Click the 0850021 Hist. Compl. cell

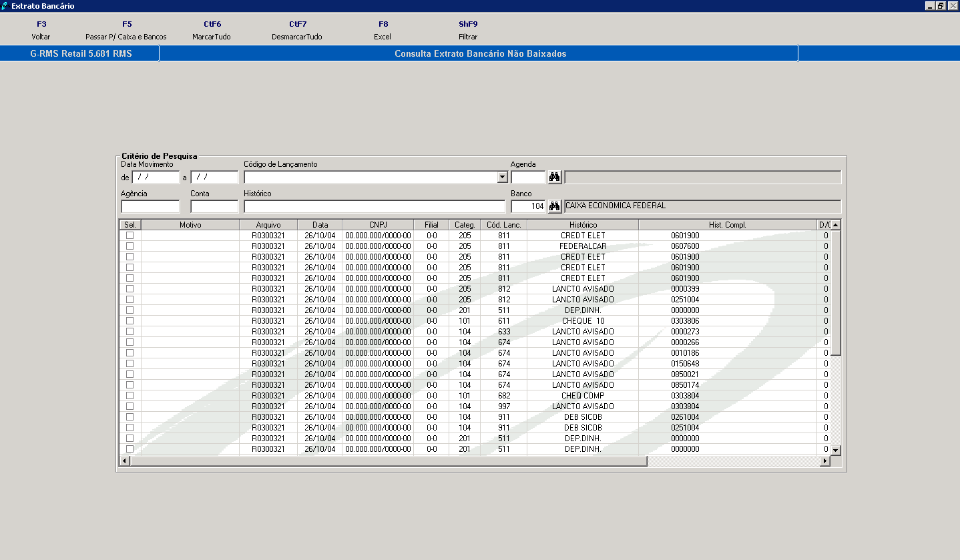[728, 374]
